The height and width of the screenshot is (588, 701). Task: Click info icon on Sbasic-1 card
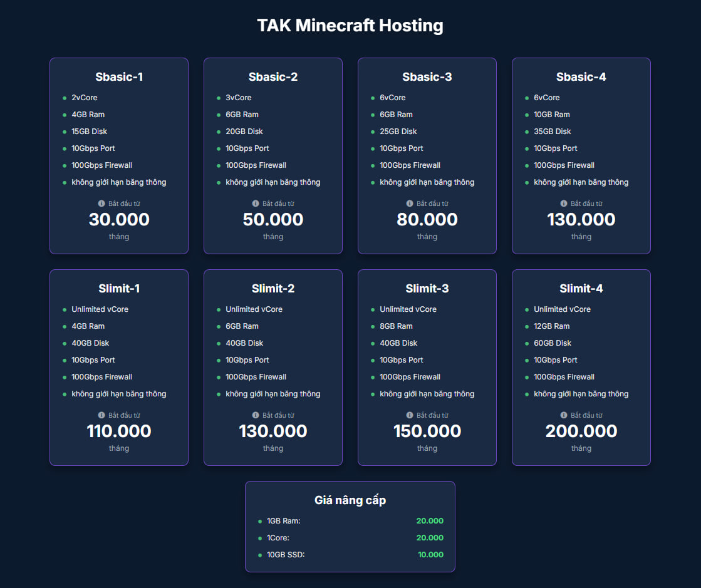coord(101,204)
